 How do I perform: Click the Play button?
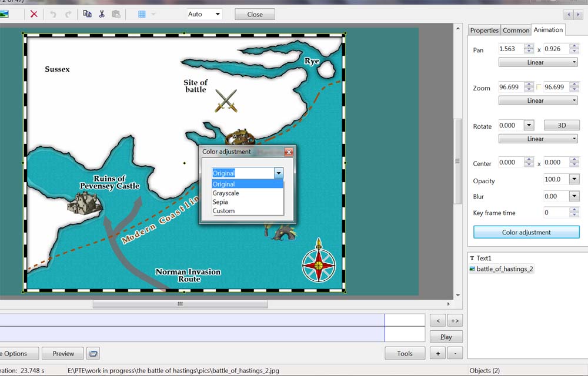(446, 337)
